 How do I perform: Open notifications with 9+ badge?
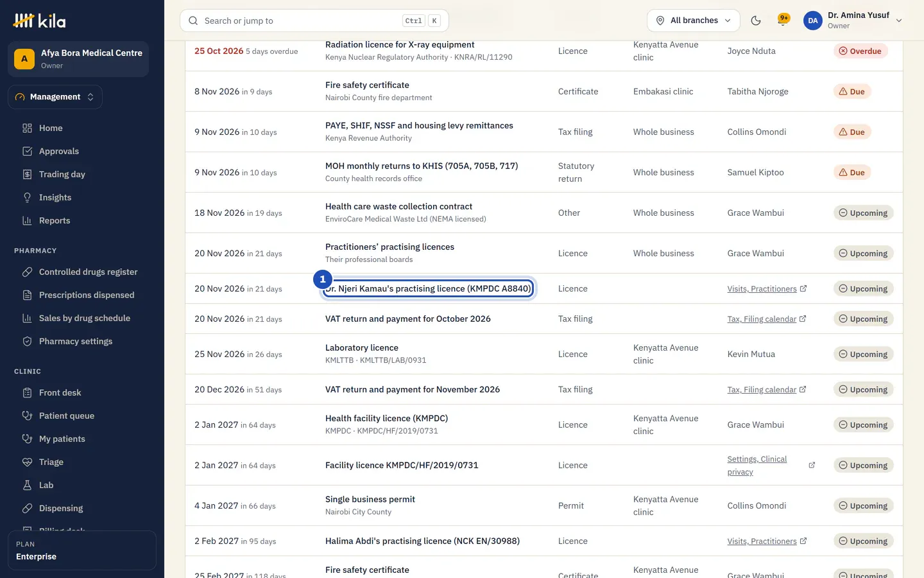(783, 21)
